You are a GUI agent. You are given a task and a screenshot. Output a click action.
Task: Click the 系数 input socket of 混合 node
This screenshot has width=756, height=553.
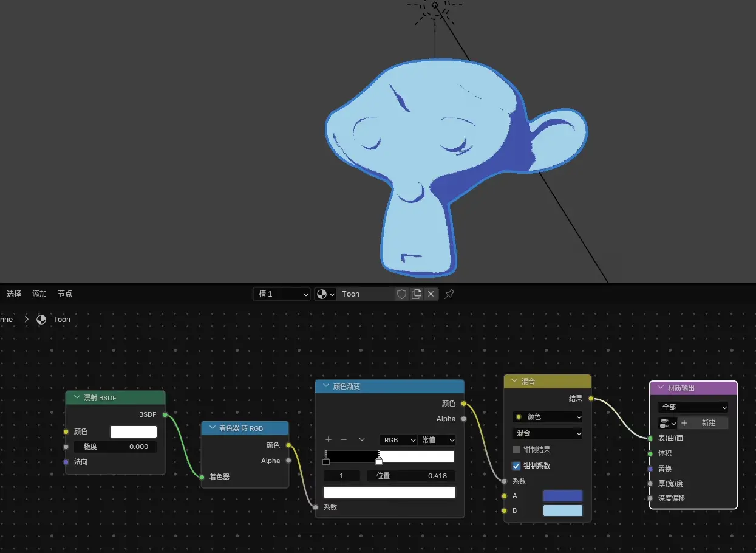click(504, 481)
